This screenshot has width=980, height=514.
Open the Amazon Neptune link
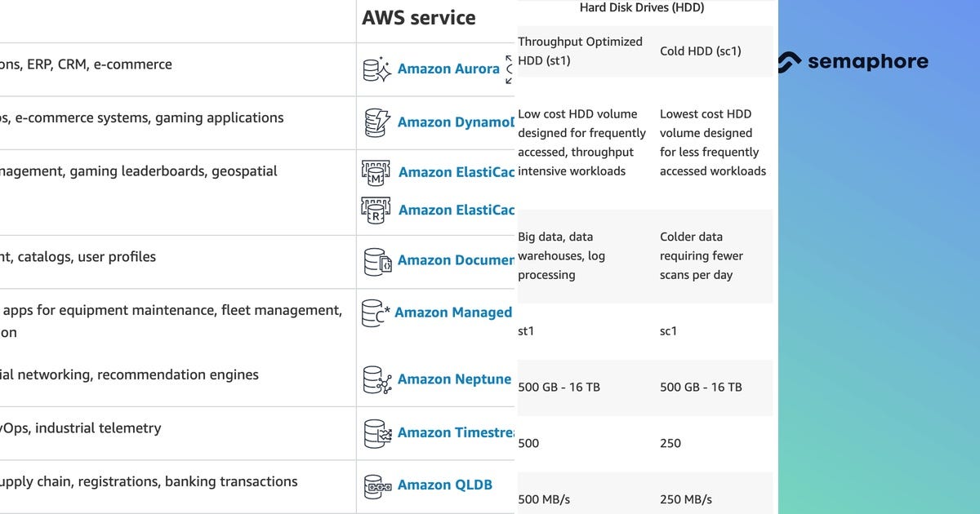coord(454,379)
